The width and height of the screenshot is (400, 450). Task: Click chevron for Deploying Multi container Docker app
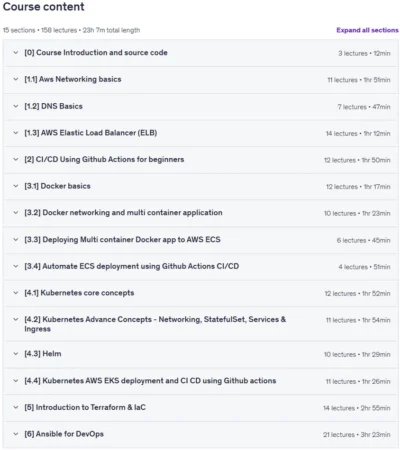[16, 240]
